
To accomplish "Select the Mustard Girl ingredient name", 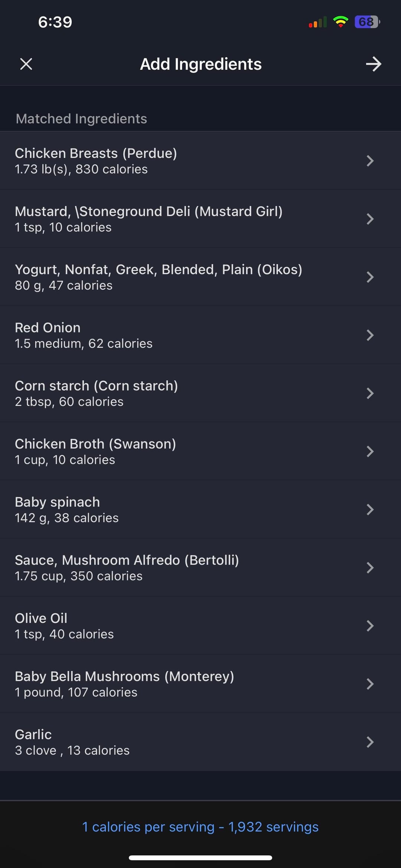I will (x=149, y=211).
